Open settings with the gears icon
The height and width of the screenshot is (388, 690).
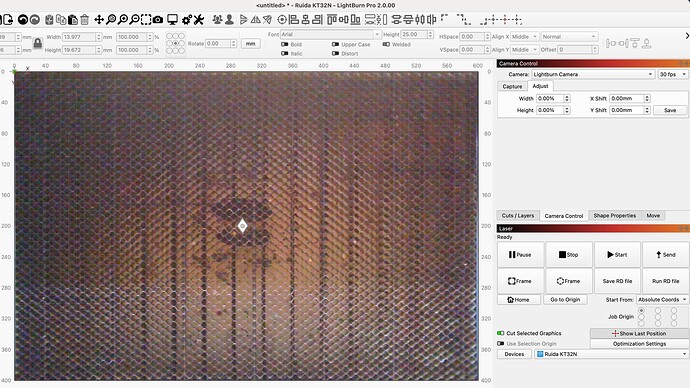187,20
